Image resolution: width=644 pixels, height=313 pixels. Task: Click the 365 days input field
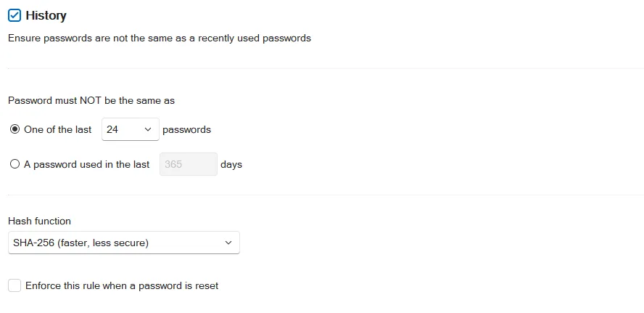[x=188, y=165]
